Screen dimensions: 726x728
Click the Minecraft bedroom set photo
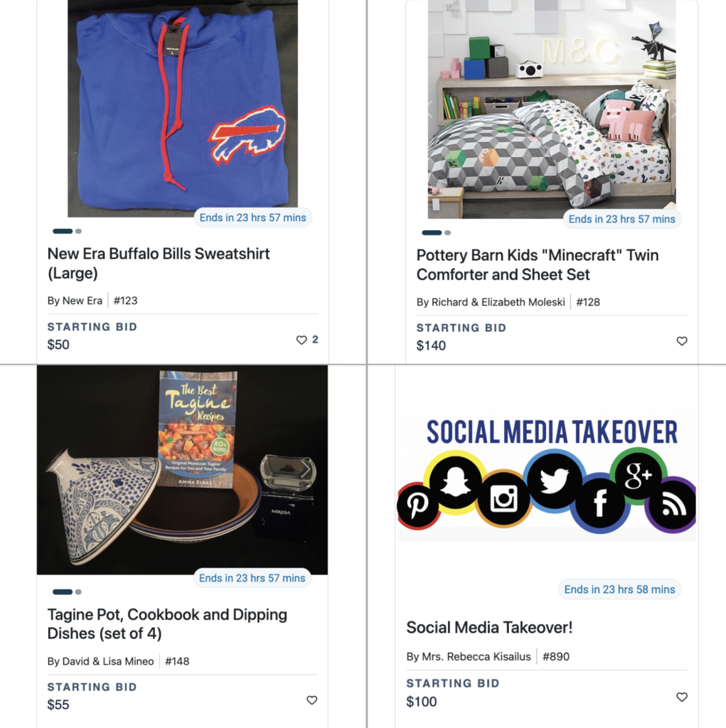[x=552, y=109]
